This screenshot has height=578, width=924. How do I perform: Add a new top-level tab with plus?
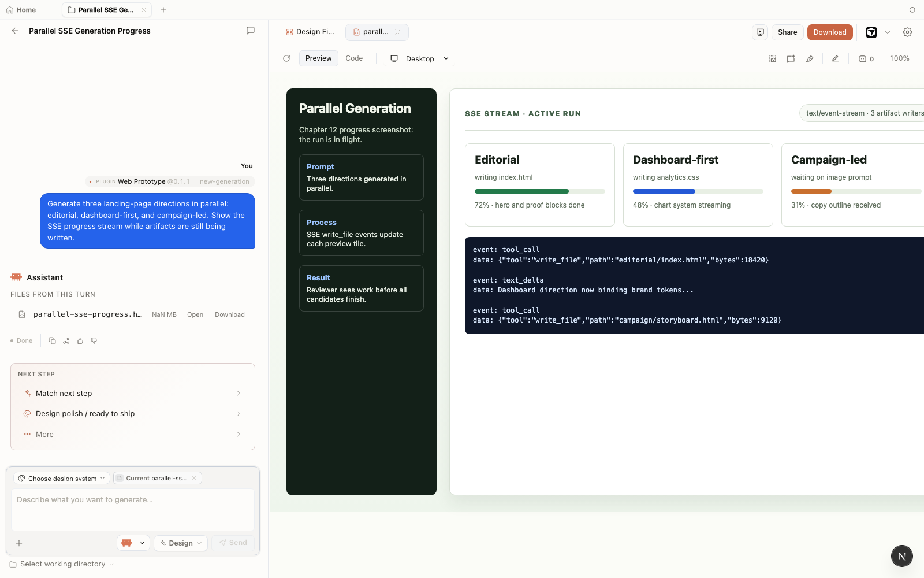point(163,10)
